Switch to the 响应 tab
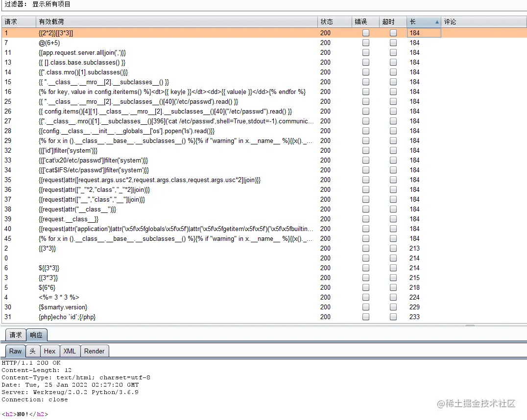This screenshot has width=527, height=420. [x=36, y=335]
